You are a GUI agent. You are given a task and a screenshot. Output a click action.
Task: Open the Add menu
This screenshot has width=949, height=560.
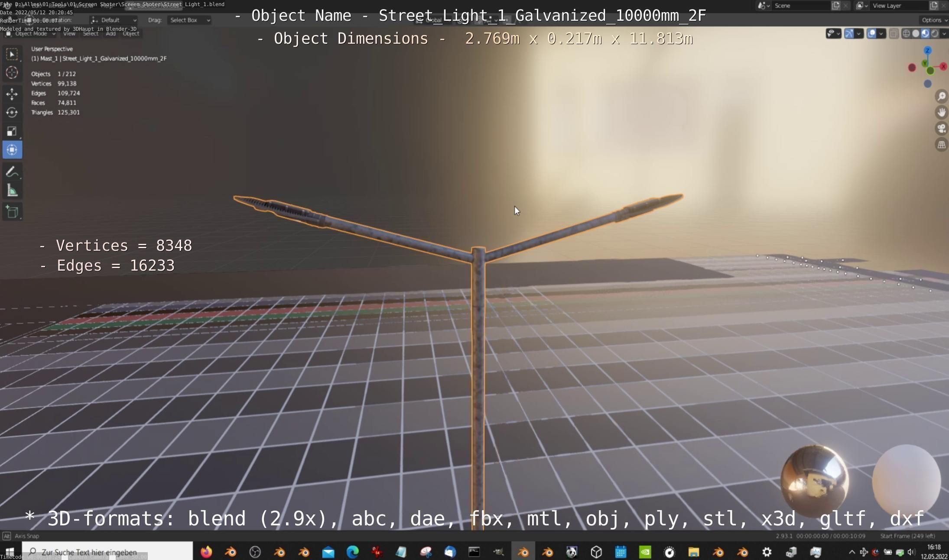click(110, 33)
